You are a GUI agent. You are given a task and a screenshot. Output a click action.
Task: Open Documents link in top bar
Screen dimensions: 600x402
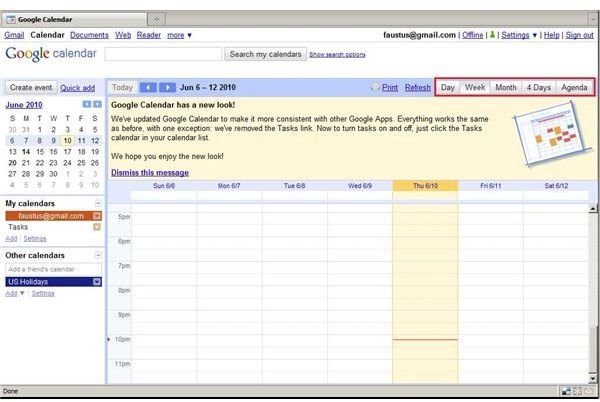click(x=89, y=35)
